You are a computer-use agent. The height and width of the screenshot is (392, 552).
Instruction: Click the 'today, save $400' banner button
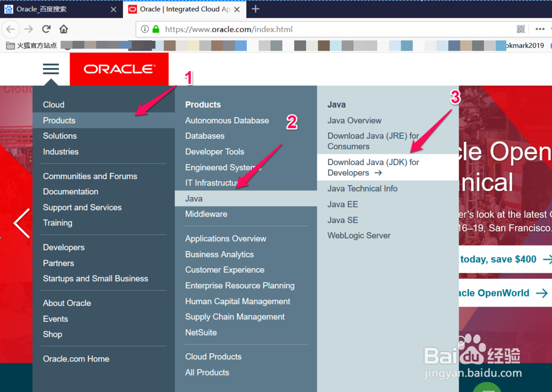tap(506, 259)
